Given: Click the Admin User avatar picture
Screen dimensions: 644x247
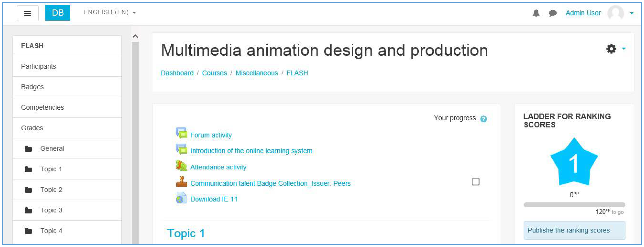Looking at the screenshot, I should (616, 13).
